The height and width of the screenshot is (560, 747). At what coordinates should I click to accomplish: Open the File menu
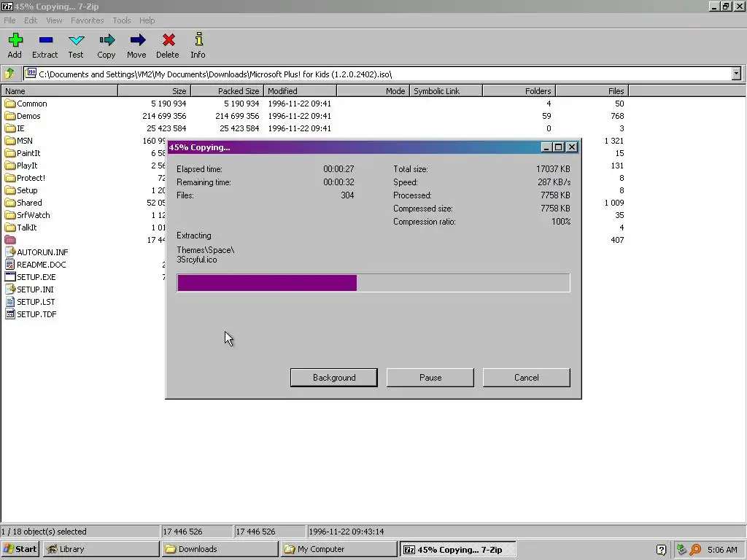(9, 20)
